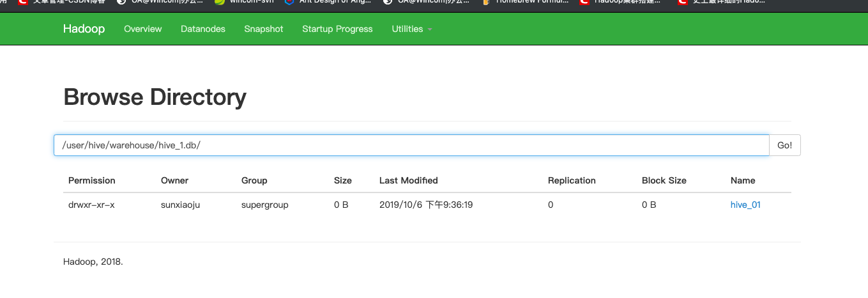Open the Datanodes tab
This screenshot has height=298, width=868.
[203, 29]
